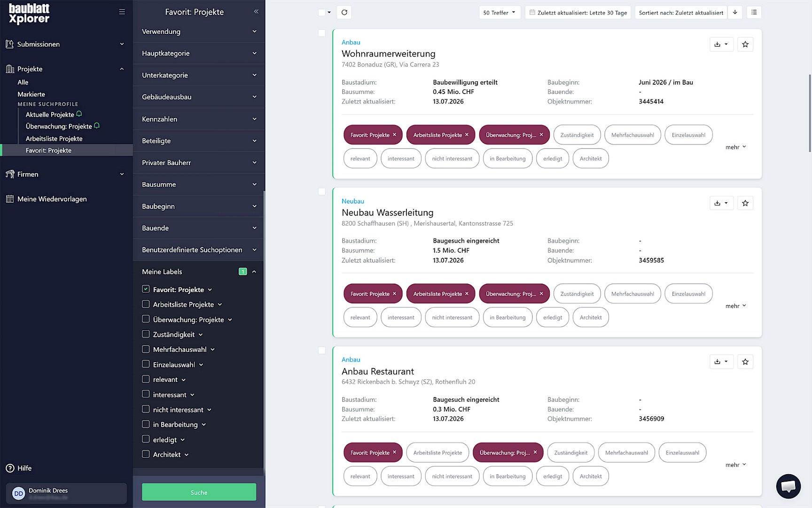
Task: Click the bell icon next to Überwachung: Projekte
Action: 97,126
